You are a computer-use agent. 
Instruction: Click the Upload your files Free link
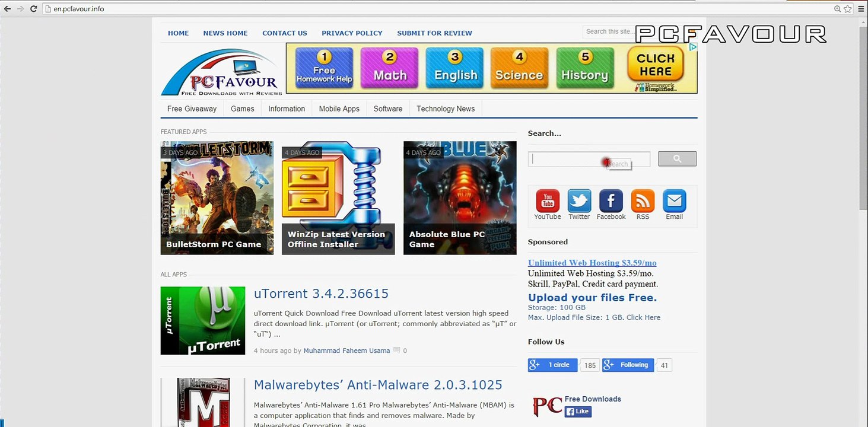592,298
